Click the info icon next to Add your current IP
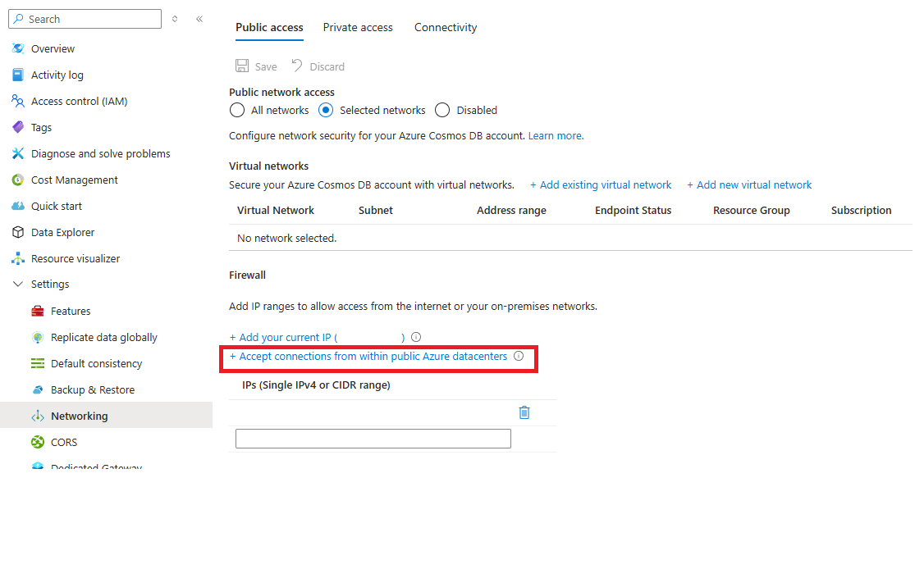 click(415, 336)
